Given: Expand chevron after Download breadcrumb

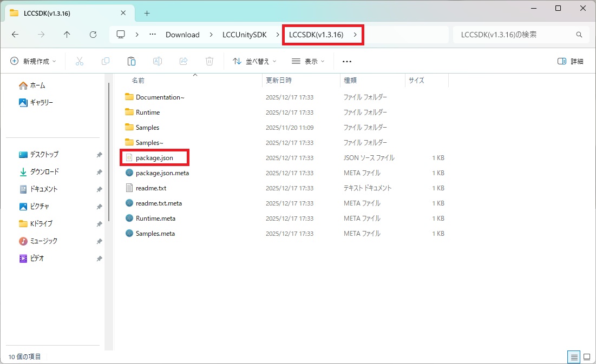Looking at the screenshot, I should click(211, 35).
